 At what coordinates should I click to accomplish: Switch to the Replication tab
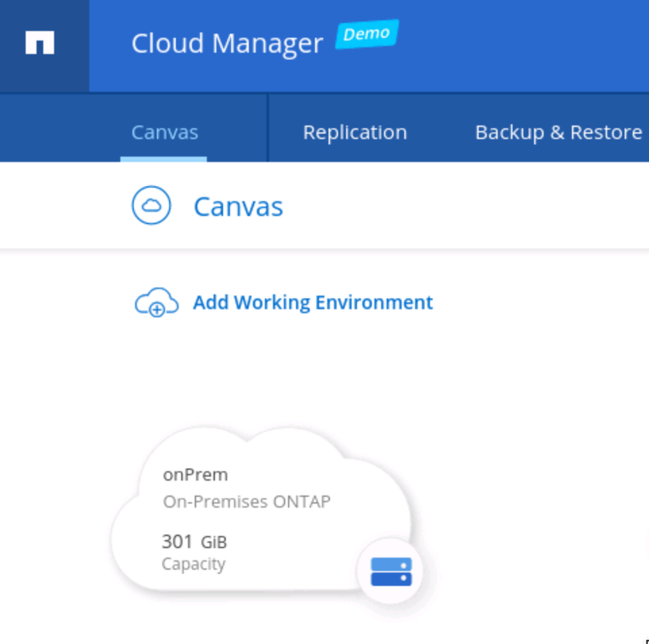pyautogui.click(x=355, y=132)
